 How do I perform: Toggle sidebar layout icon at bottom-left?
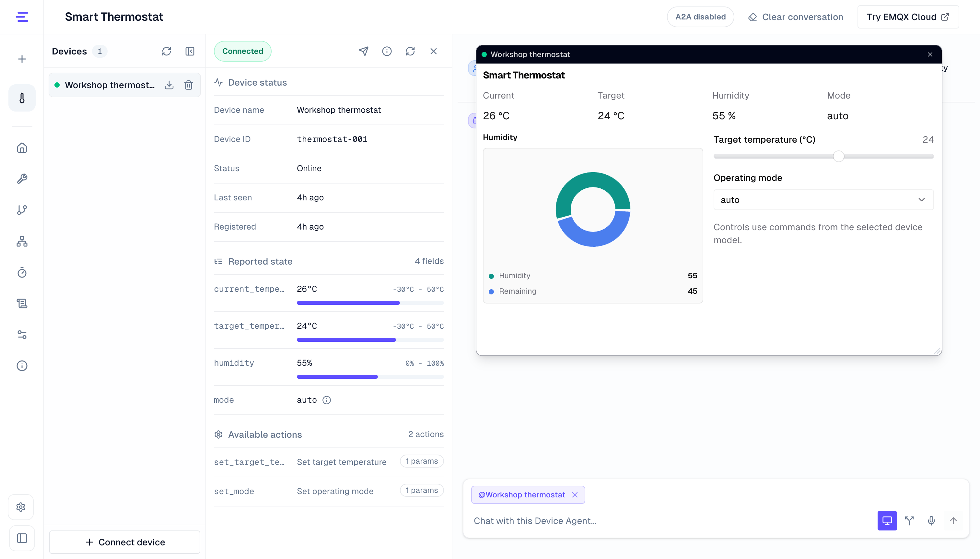point(22,538)
